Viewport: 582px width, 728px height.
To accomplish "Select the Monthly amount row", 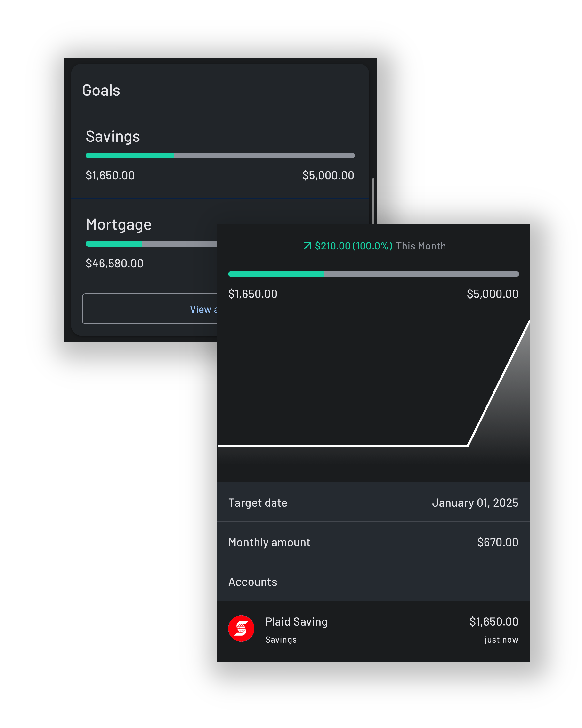I will [x=373, y=542].
